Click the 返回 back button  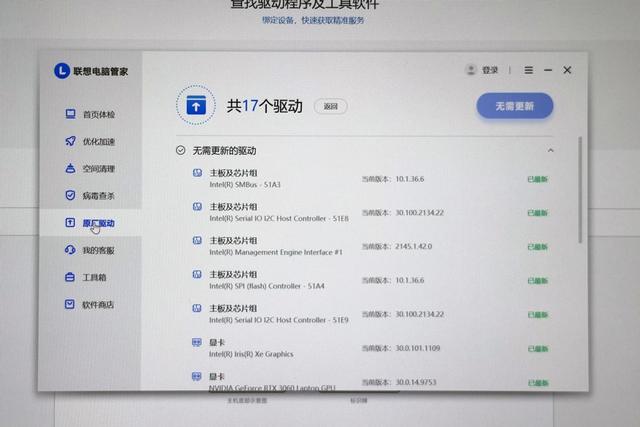click(331, 107)
